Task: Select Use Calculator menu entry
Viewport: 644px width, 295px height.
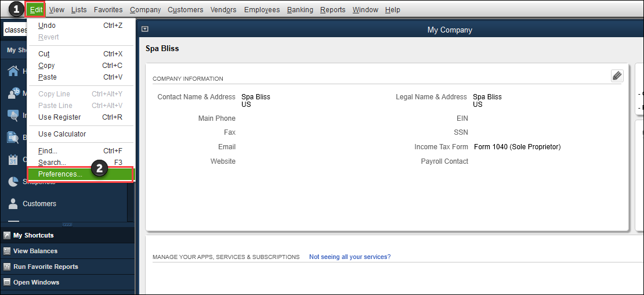Action: pyautogui.click(x=81, y=134)
